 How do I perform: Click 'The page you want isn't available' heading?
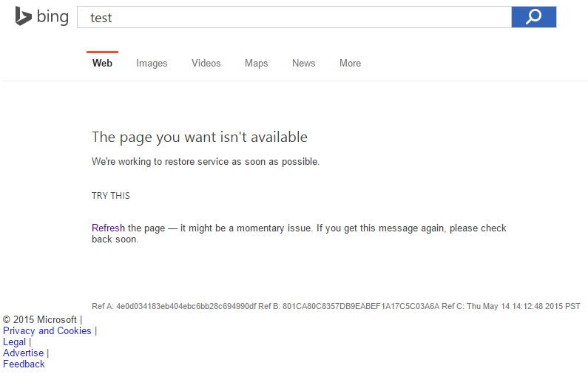(200, 137)
